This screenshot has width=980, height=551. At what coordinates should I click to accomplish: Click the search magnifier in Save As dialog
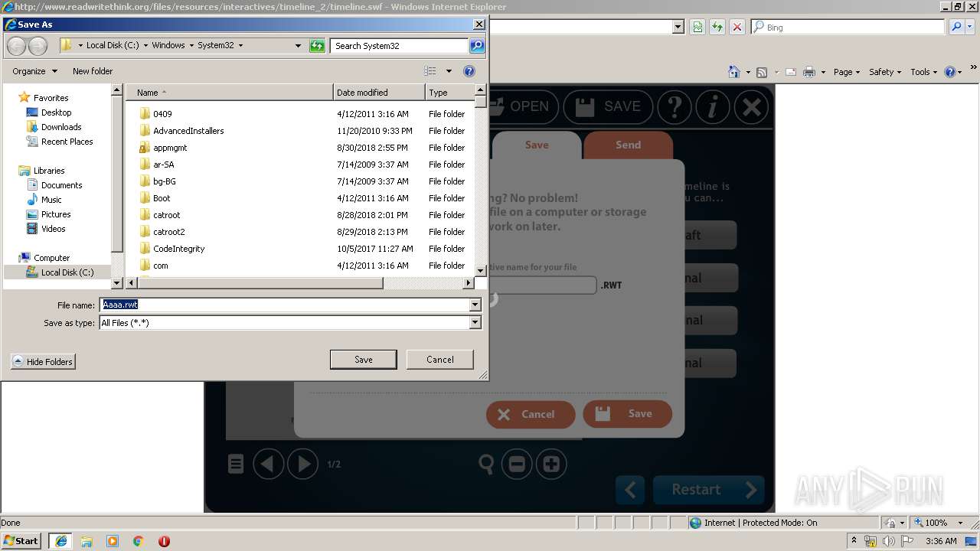[x=476, y=46]
